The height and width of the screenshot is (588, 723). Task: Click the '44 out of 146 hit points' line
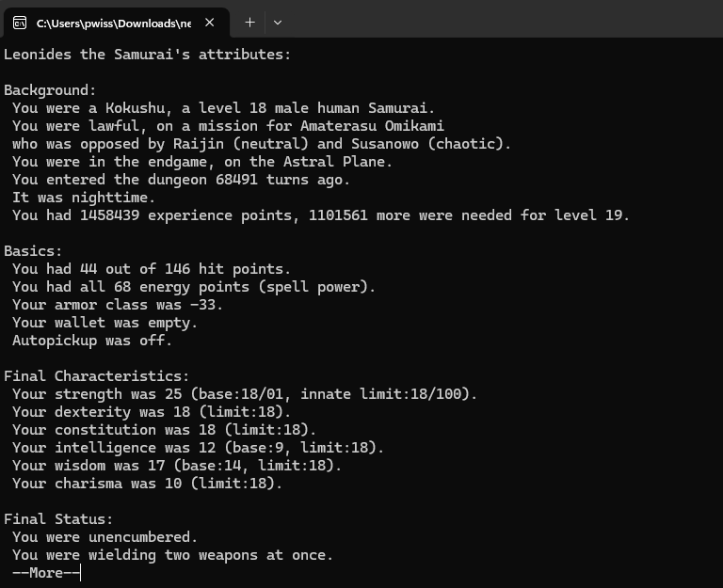(x=152, y=269)
